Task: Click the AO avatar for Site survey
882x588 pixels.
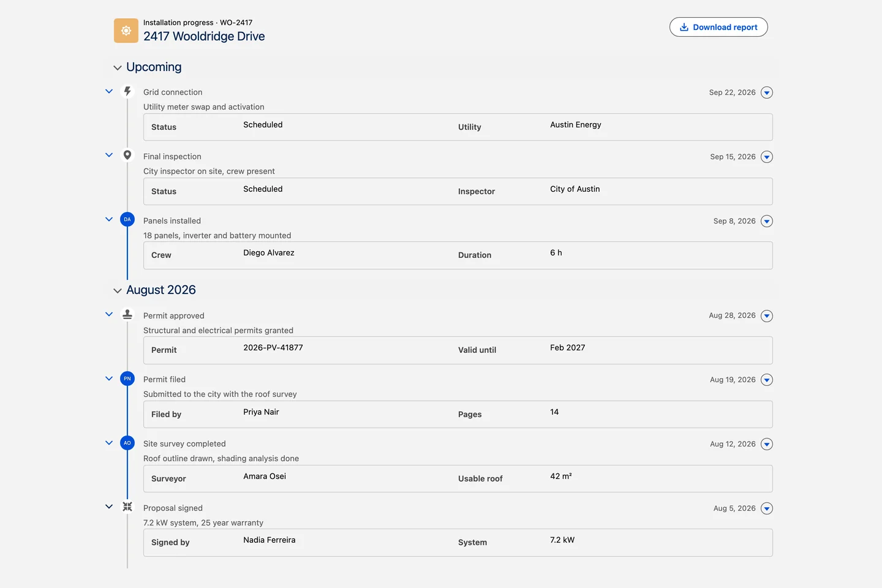Action: pos(127,443)
